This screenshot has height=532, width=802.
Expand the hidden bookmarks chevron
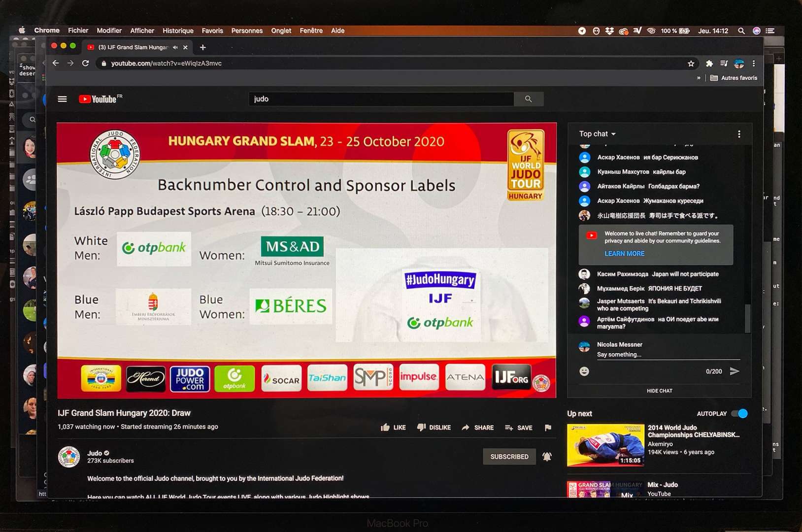[699, 78]
